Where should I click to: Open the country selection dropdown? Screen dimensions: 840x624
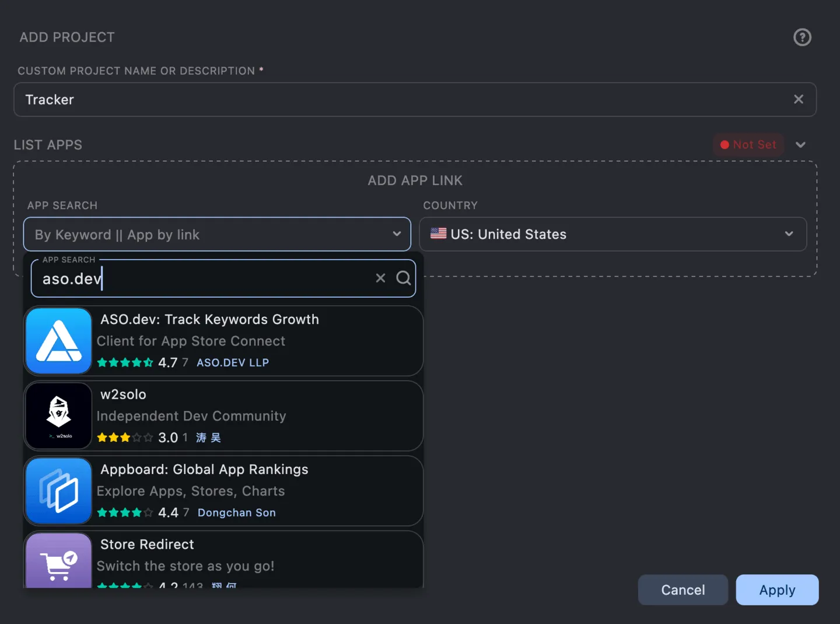coord(613,234)
